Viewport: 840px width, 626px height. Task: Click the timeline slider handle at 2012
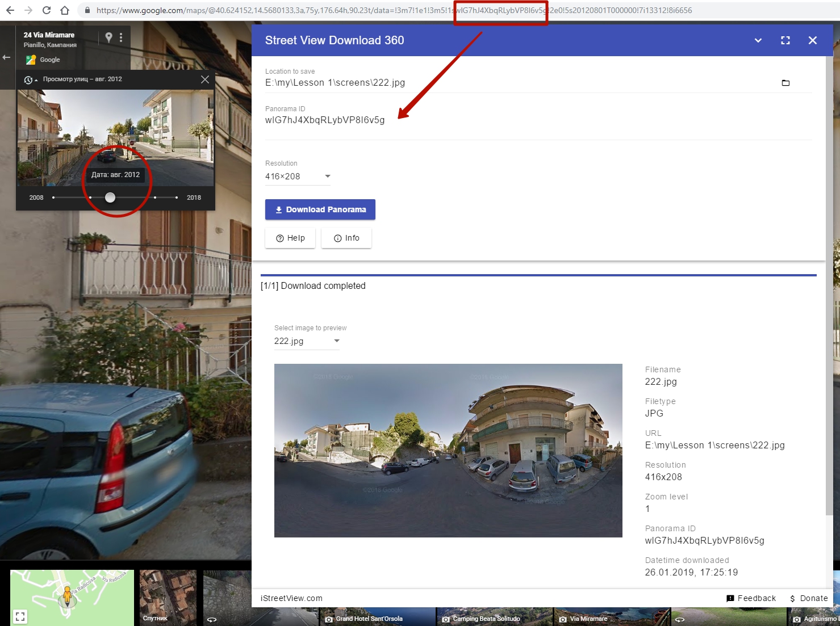[x=110, y=198]
